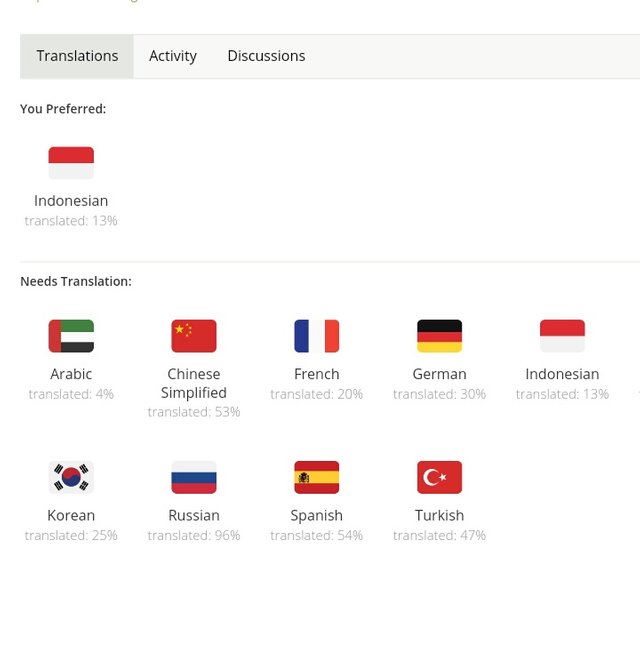Screen dimensions: 640x668
Task: Open the Russian translation link
Action: coord(194,516)
